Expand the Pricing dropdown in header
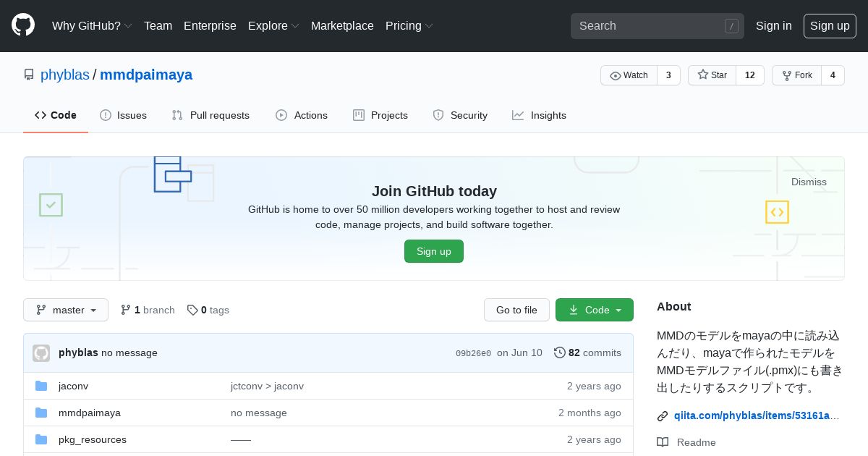This screenshot has width=868, height=456. click(x=409, y=25)
